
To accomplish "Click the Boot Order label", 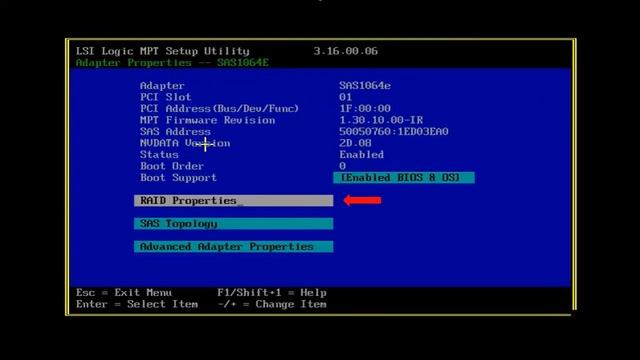I will click(x=172, y=166).
